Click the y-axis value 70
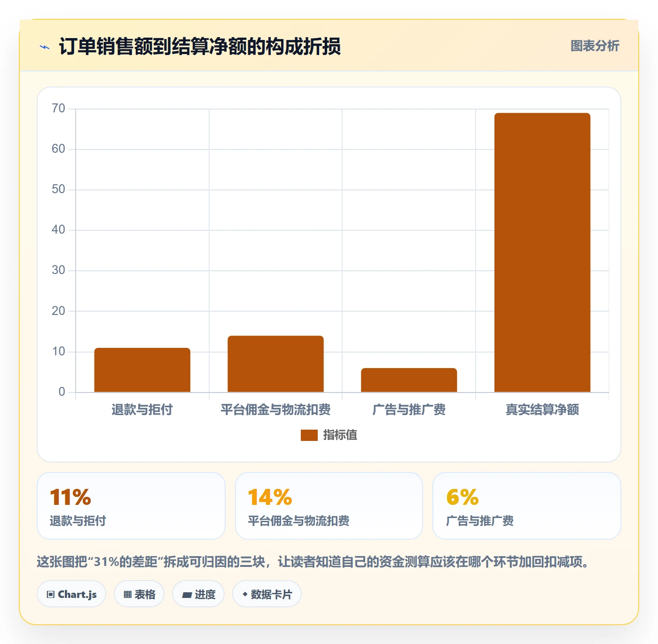The image size is (658, 644). click(x=58, y=109)
